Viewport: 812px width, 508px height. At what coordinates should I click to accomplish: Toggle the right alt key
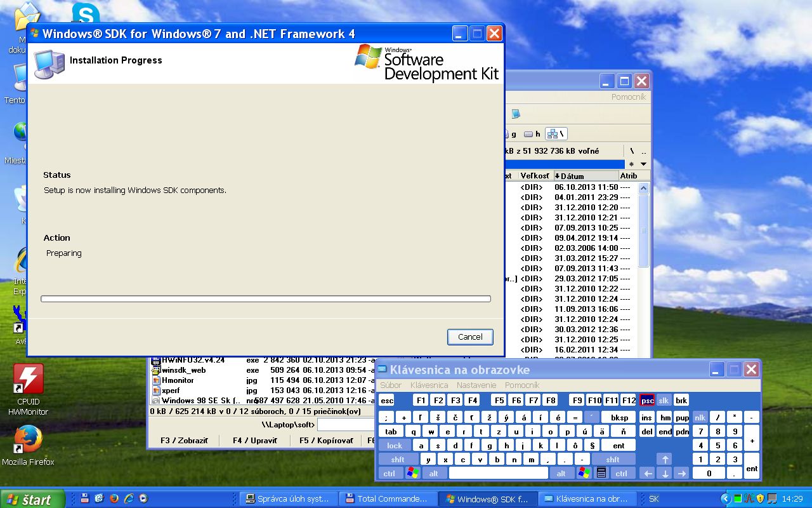(x=561, y=473)
